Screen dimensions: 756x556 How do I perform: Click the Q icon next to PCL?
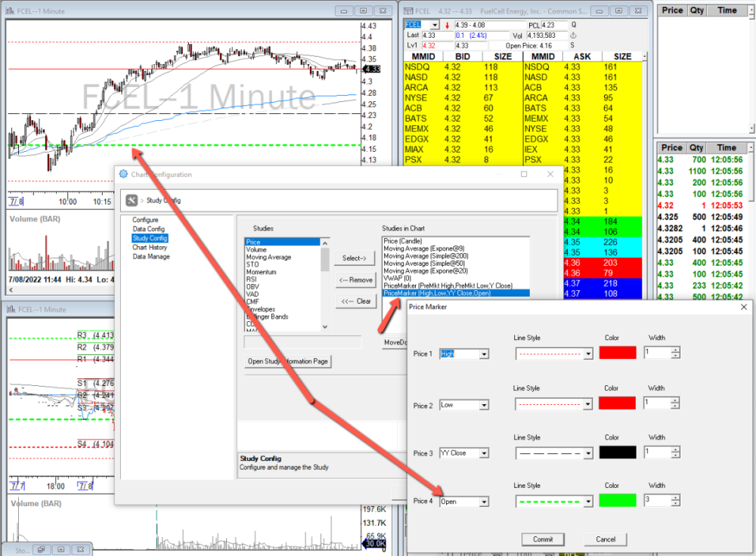572,24
